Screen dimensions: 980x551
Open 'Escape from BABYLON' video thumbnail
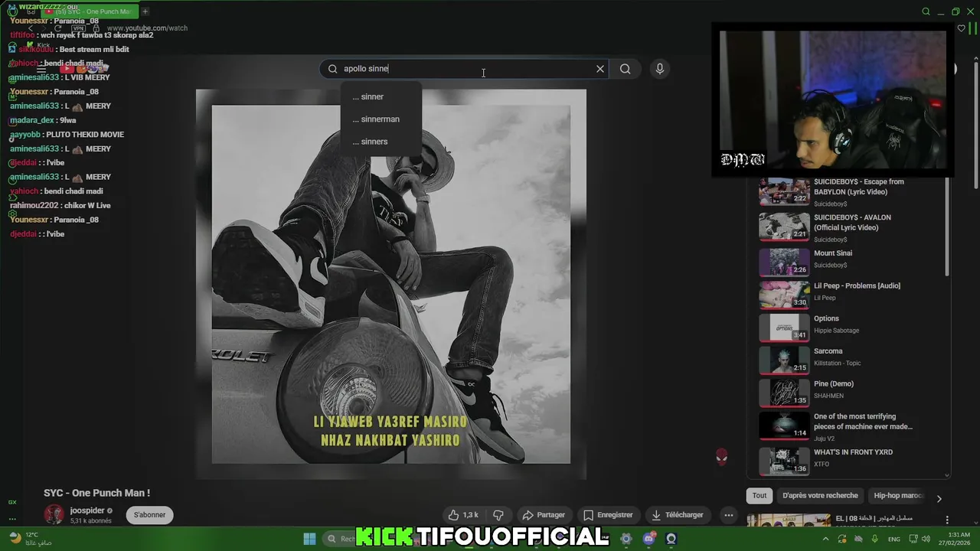coord(784,191)
